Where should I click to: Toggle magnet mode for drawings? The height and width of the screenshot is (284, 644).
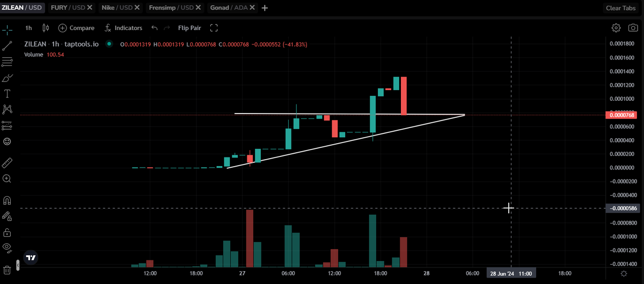[7, 200]
